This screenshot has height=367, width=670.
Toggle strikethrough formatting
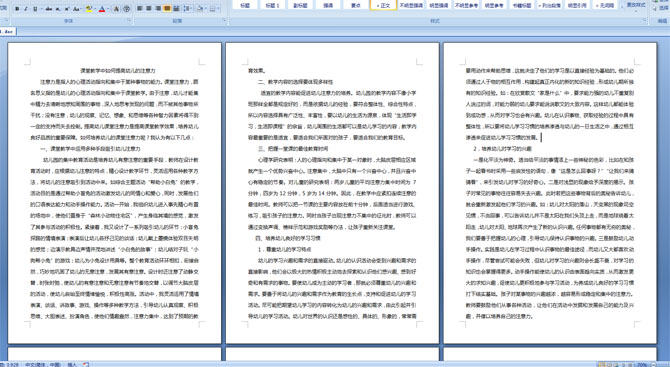[49, 9]
